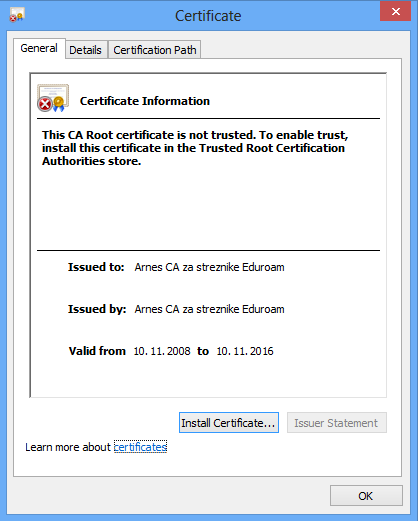
Task: Click the Issued by label
Action: point(97,309)
